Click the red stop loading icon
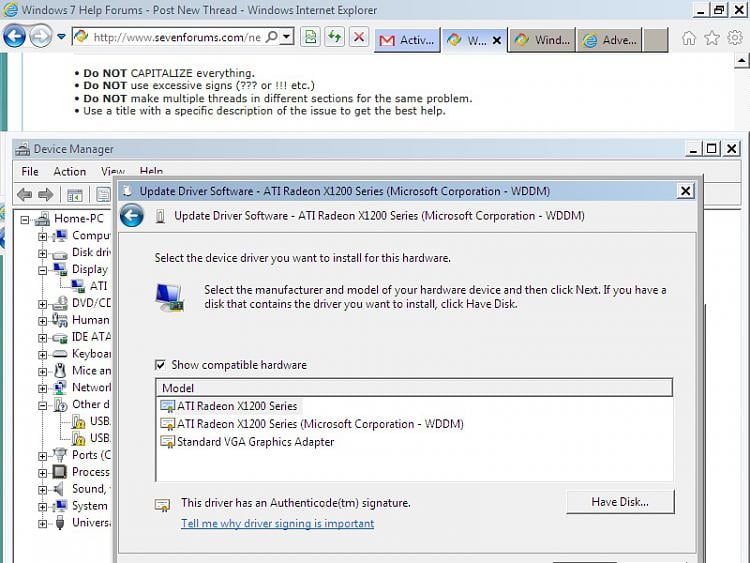Viewport: 750px width, 563px height. [x=359, y=37]
